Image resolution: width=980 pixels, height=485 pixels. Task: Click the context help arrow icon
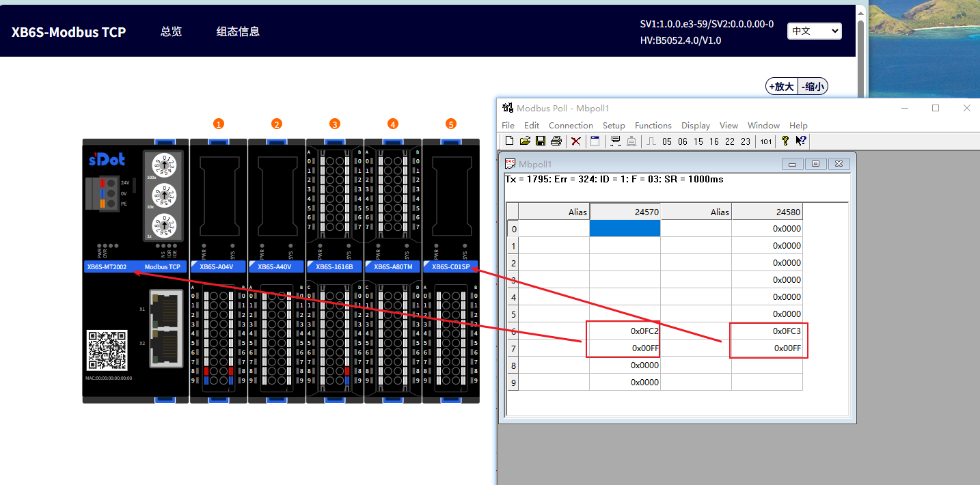pos(801,141)
